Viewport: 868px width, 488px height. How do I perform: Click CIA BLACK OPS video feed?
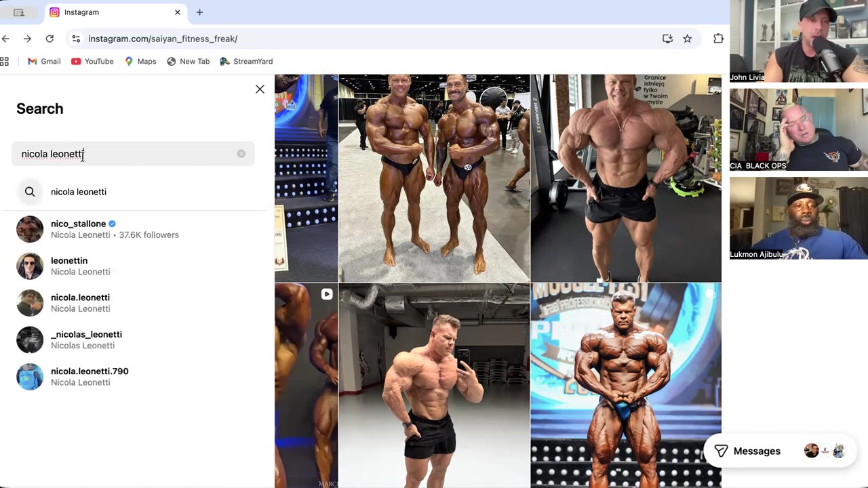click(x=799, y=129)
